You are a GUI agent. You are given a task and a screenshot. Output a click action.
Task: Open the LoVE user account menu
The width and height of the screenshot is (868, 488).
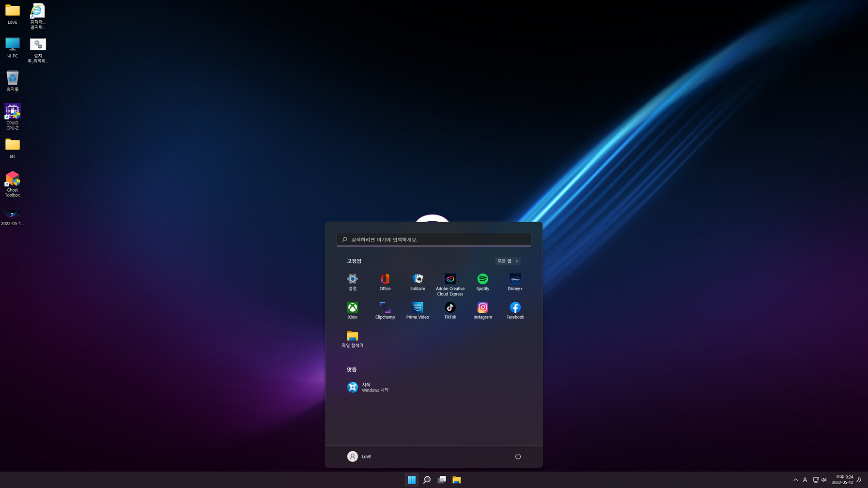[x=359, y=457]
